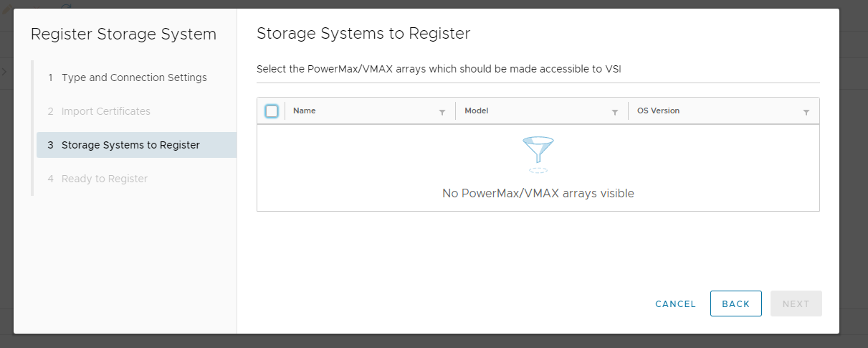Image resolution: width=868 pixels, height=348 pixels.
Task: Click the funnel icon in the empty table
Action: [538, 151]
